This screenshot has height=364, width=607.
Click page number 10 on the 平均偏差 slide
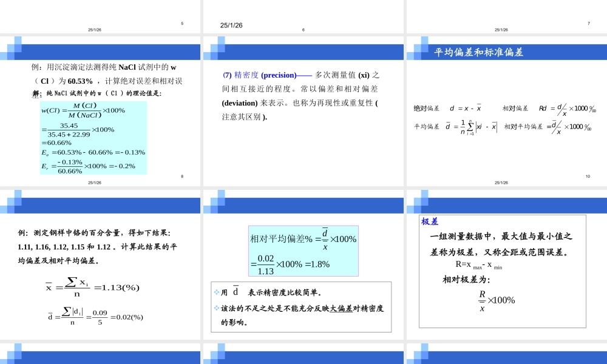point(588,177)
